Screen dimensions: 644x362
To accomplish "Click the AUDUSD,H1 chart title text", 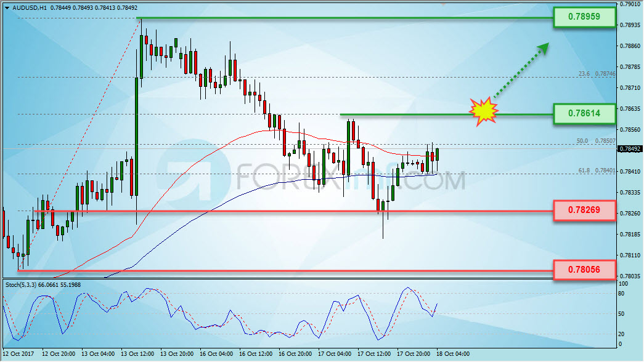I will [30, 8].
